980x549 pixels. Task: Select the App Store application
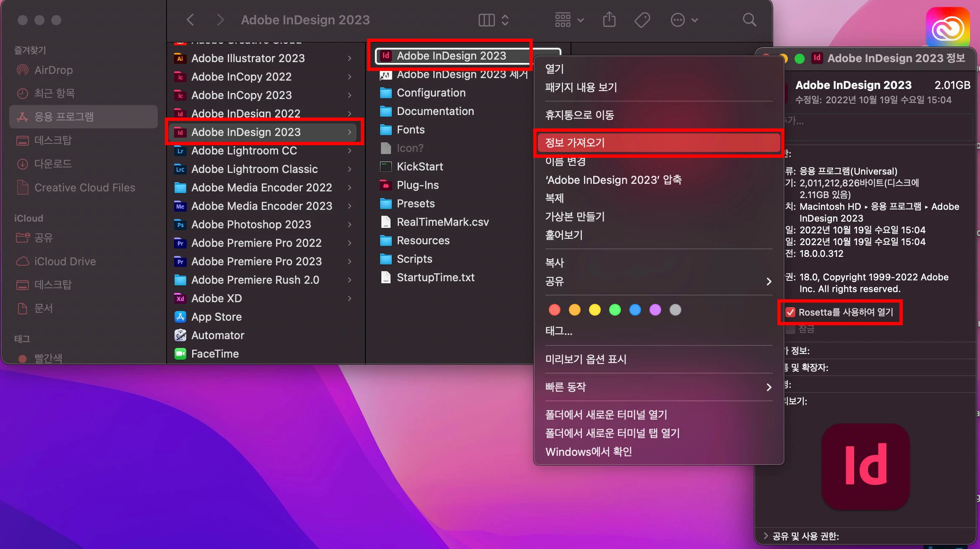(216, 317)
